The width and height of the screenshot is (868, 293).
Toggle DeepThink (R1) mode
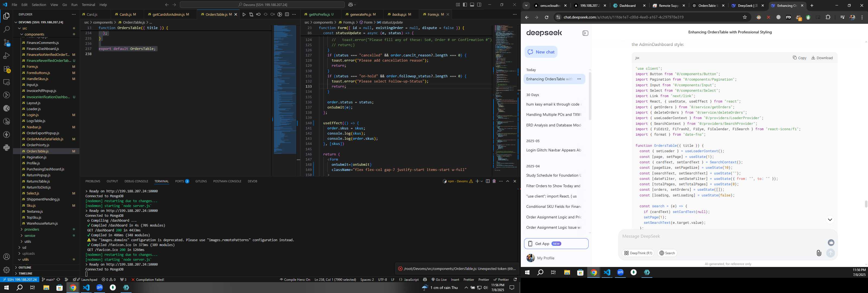(x=638, y=253)
